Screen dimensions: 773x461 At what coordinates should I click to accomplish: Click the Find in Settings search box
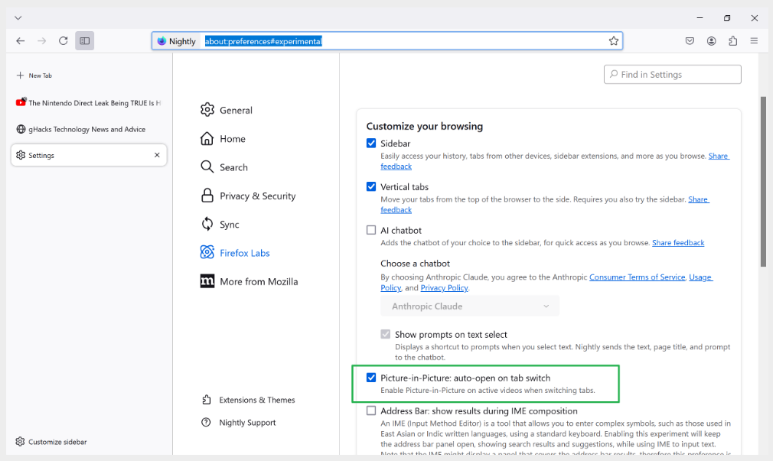[x=672, y=74]
